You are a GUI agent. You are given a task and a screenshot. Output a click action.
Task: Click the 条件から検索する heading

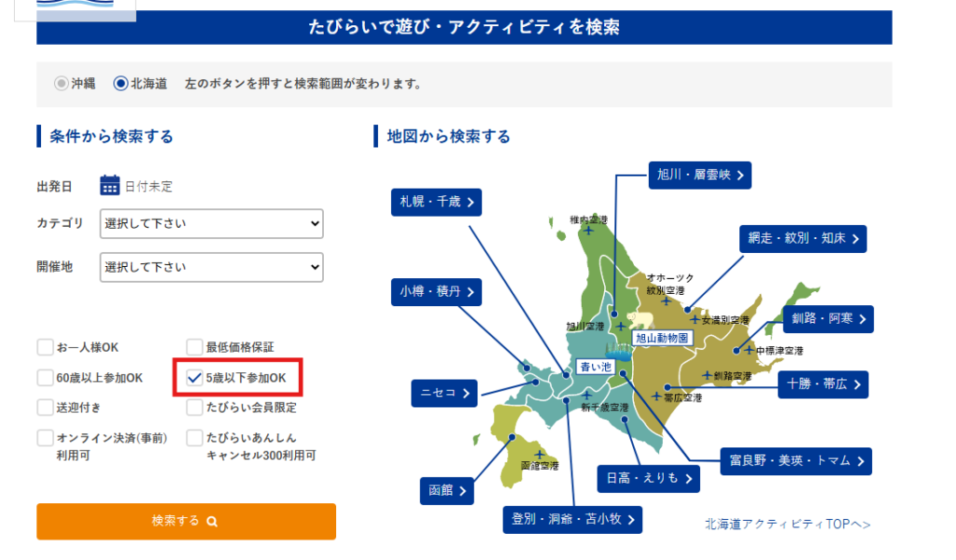click(x=111, y=136)
